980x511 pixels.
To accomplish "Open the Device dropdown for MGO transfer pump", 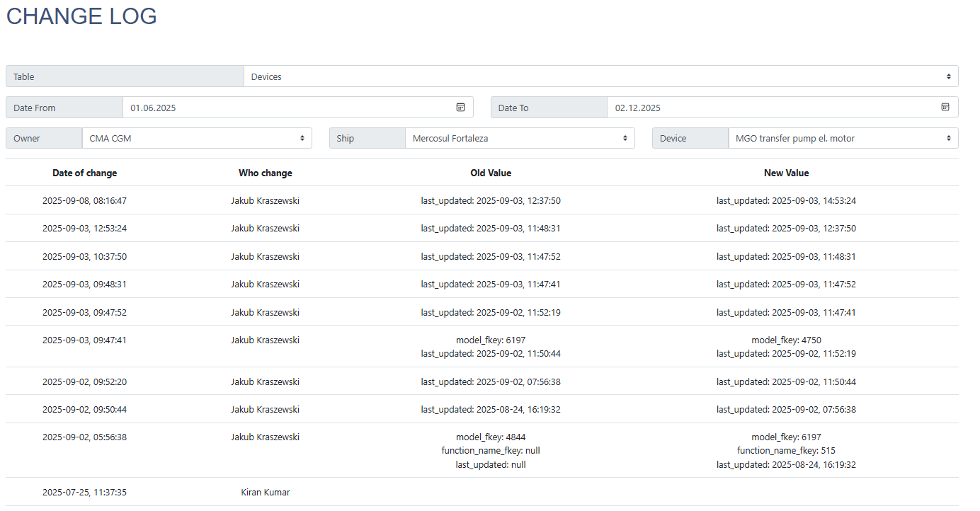I will (843, 138).
